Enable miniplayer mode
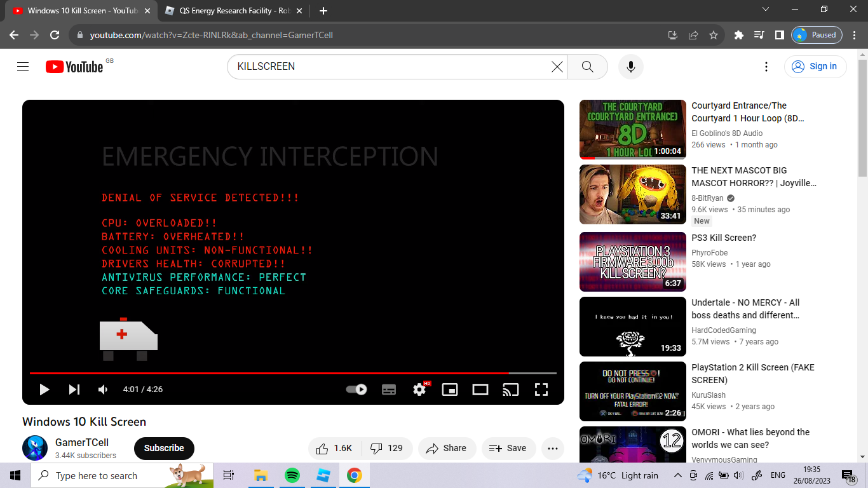This screenshot has height=488, width=868. point(450,390)
